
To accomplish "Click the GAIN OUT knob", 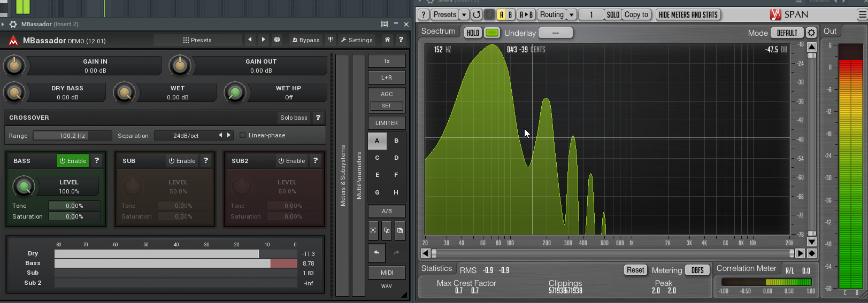I will point(180,66).
